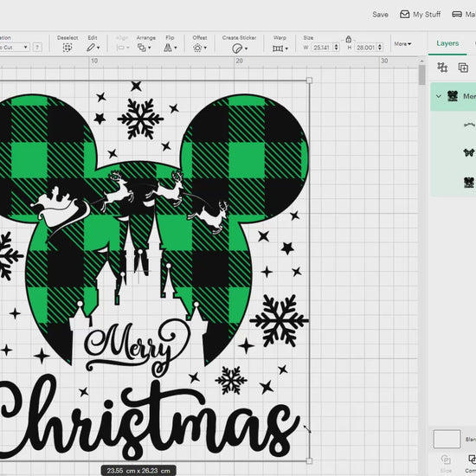Open the Flip tool
Viewport: 476px width, 476px height.
coord(168,48)
